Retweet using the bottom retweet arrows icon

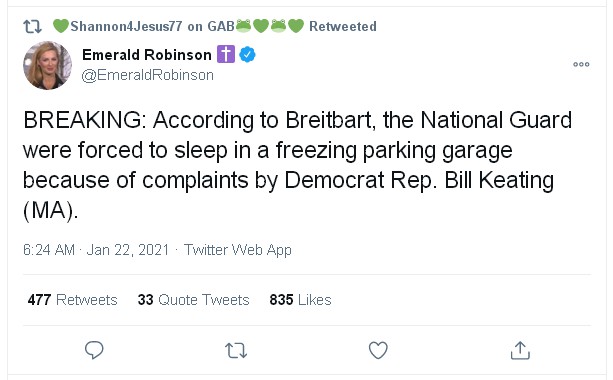pyautogui.click(x=236, y=350)
